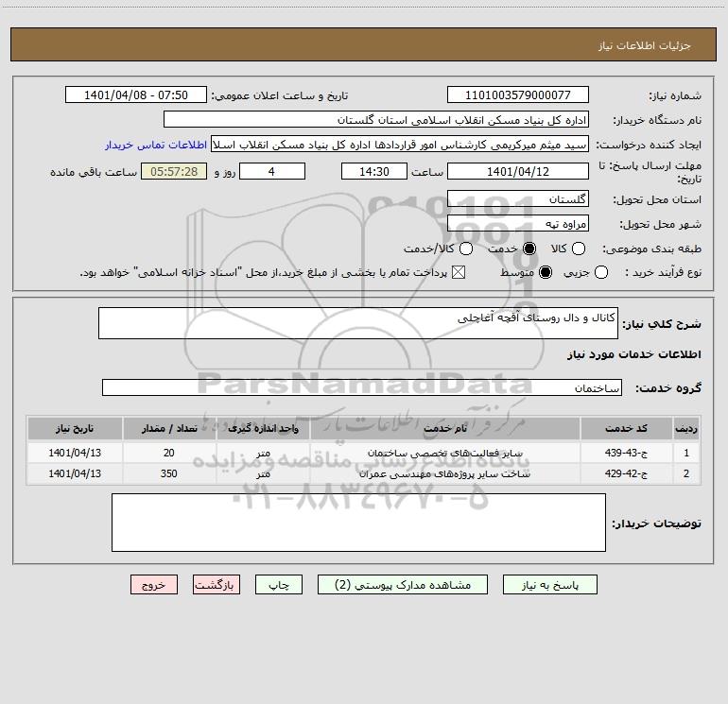The image size is (728, 704).
Task: Click the date cell in row 2
Action: [x=75, y=473]
